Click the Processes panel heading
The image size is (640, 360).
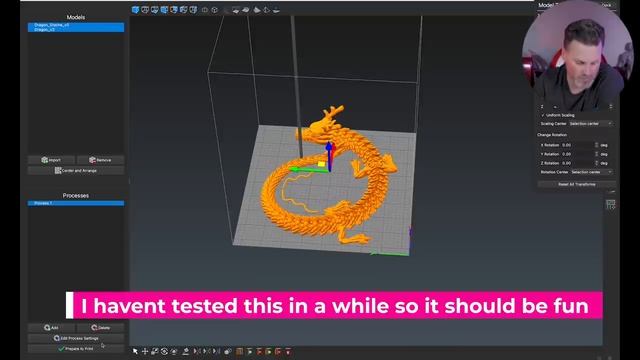click(76, 196)
